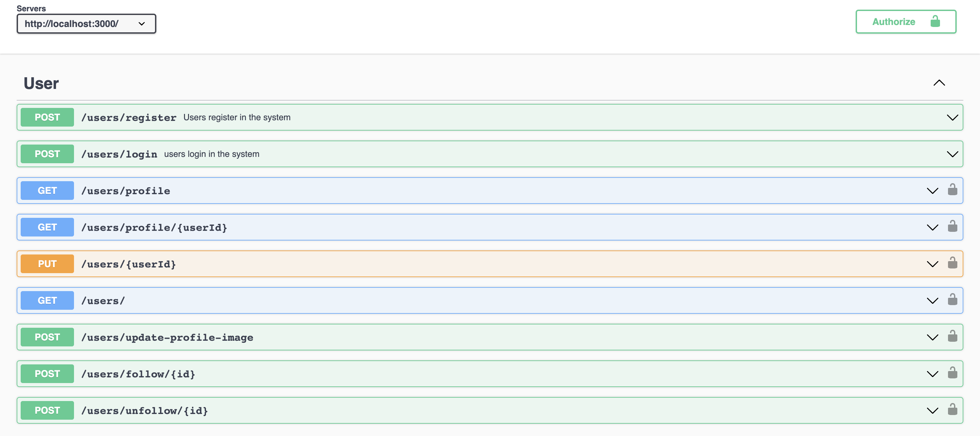Click the padlock inside the Authorize button
This screenshot has width=980, height=436.
(x=935, y=22)
